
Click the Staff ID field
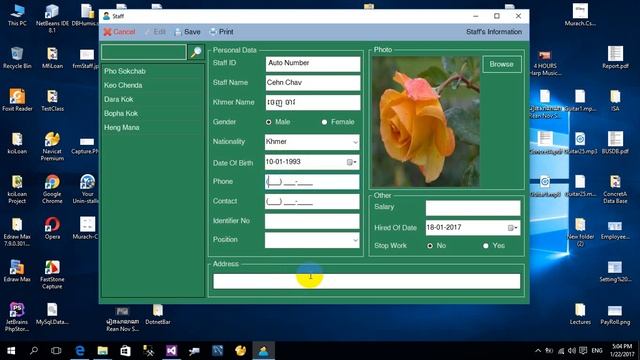coord(313,63)
